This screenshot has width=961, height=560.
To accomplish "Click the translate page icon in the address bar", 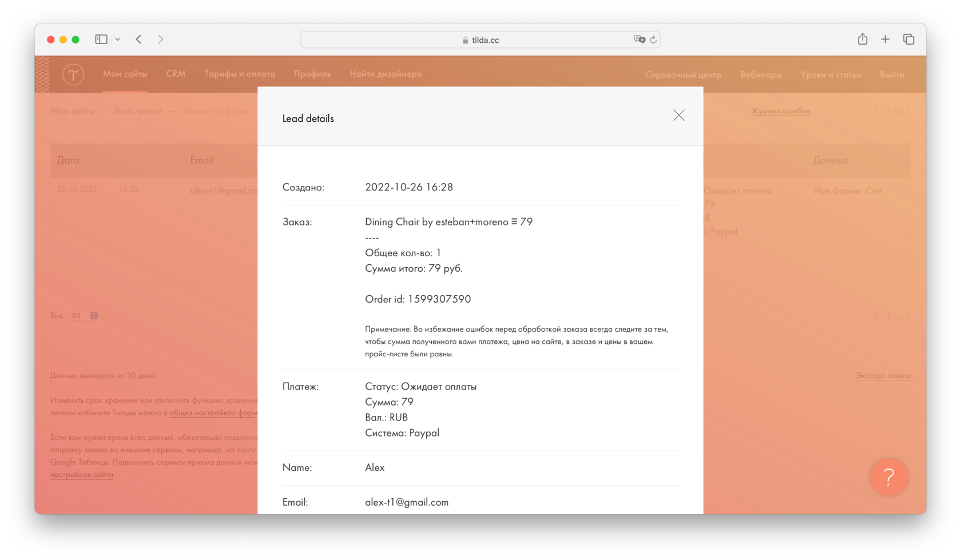I will click(640, 39).
